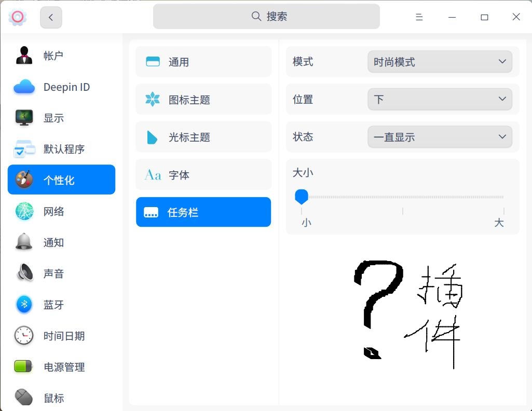
Task: Click the 图标主题 snowflake icon
Action: [x=153, y=99]
